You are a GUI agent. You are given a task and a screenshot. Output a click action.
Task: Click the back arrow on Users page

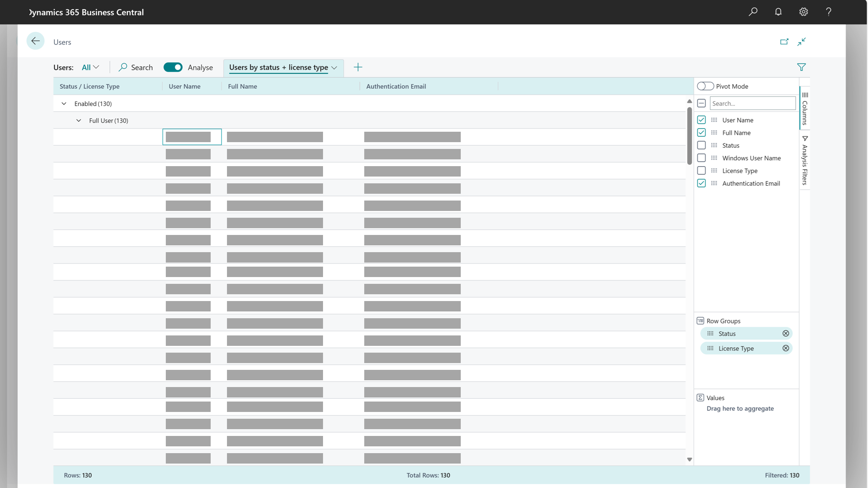[x=35, y=41]
